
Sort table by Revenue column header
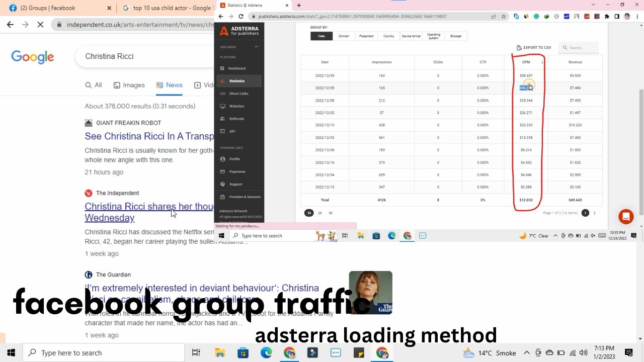tap(575, 62)
